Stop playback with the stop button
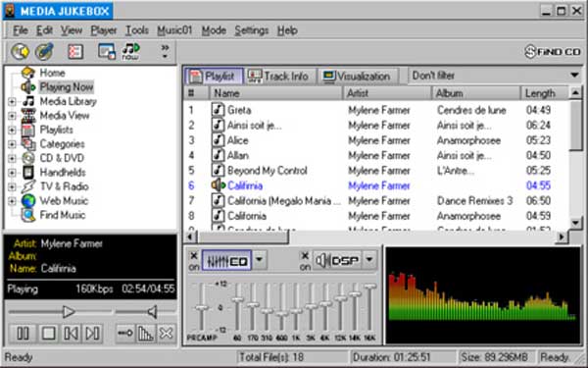Screen dimensions: 588x368 click(x=48, y=333)
